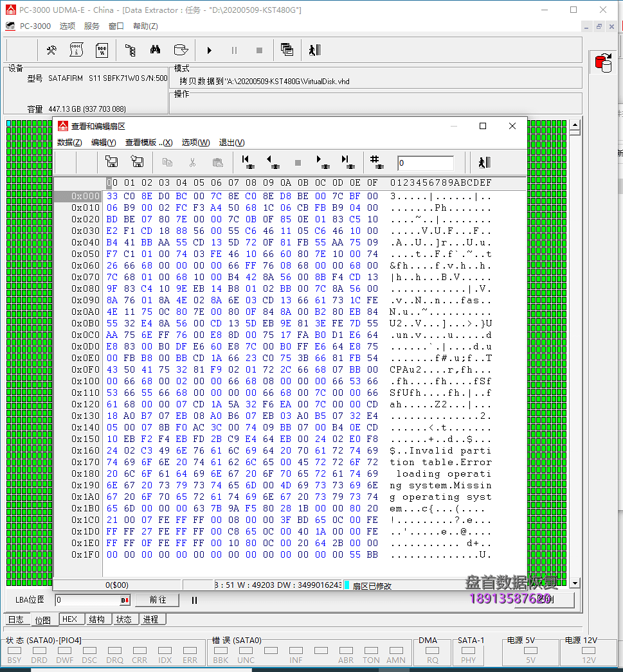Open the 选项(W) menu in sector editor
This screenshot has height=672, width=623.
coord(195,143)
